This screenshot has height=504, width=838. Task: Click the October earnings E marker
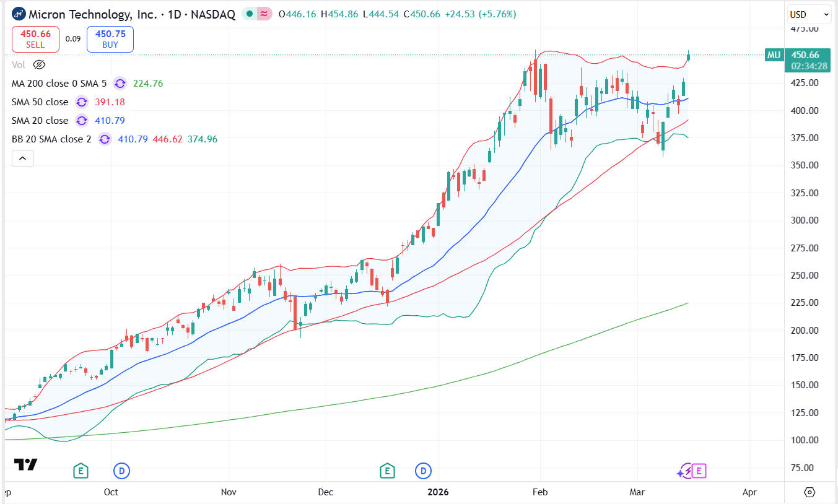pyautogui.click(x=80, y=471)
